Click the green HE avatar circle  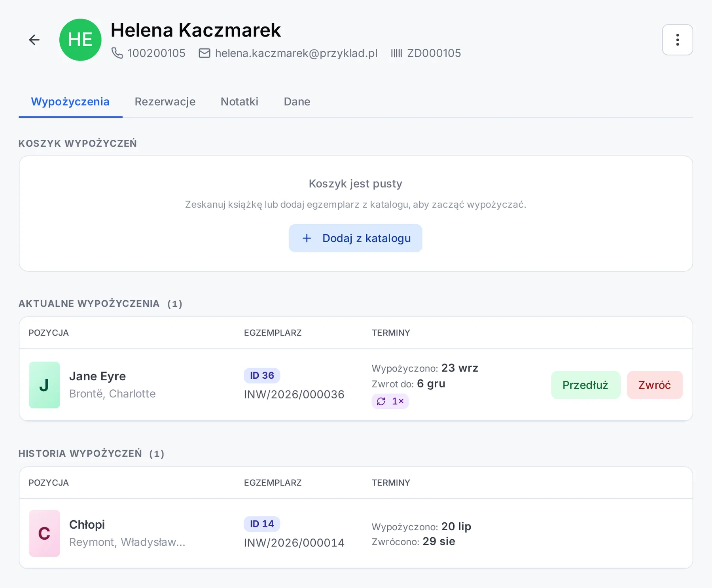[x=80, y=40]
